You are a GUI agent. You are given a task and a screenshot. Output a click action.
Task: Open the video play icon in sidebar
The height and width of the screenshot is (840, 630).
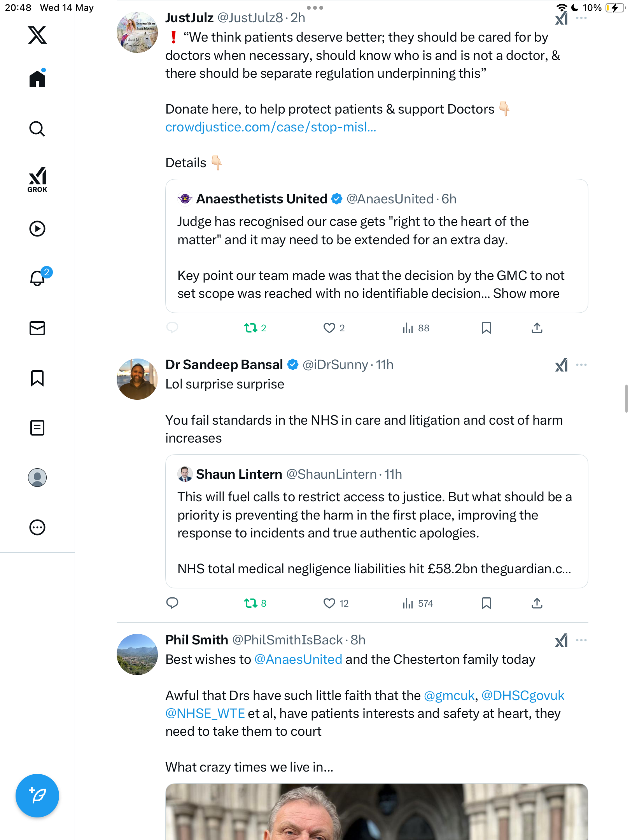[x=37, y=229]
